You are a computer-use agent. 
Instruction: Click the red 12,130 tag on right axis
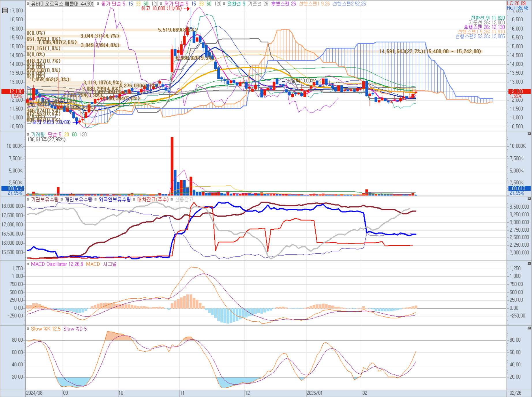(519, 91)
